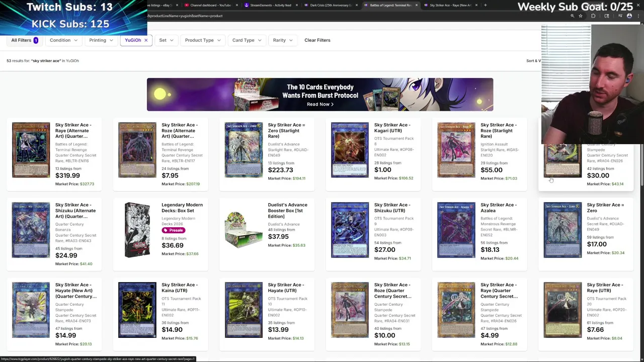Open Sky Striker Ace Zero Starlight Rare thumbnail
This screenshot has height=362, width=644.
click(244, 150)
